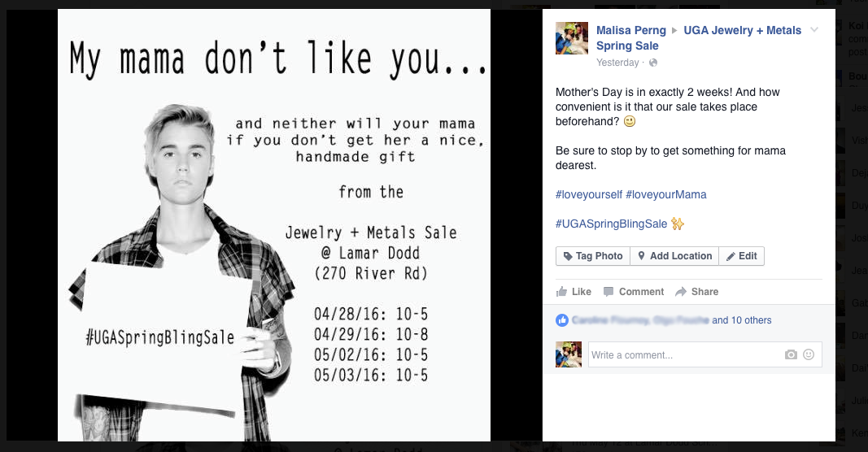868x452 pixels.
Task: Click the public globe privacy icon
Action: pos(653,63)
